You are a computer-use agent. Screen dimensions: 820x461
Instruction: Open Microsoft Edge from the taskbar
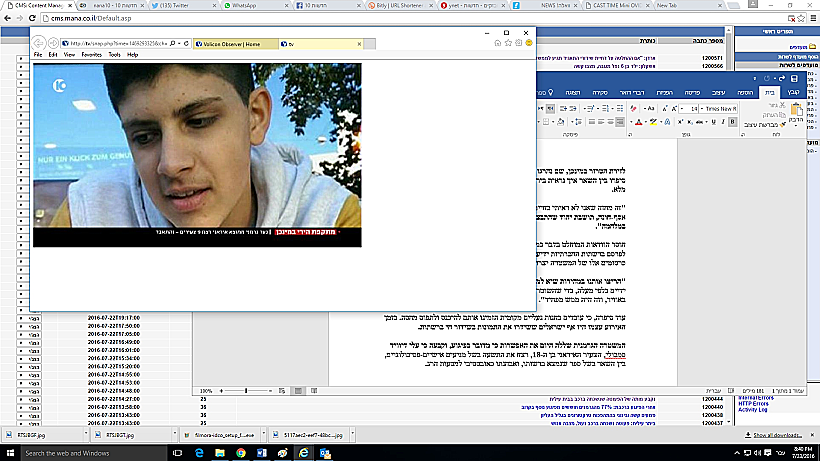[x=199, y=453]
